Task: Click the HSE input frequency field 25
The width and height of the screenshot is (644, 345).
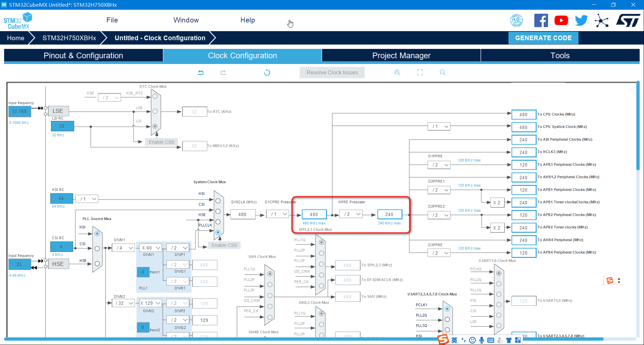Action: click(19, 264)
